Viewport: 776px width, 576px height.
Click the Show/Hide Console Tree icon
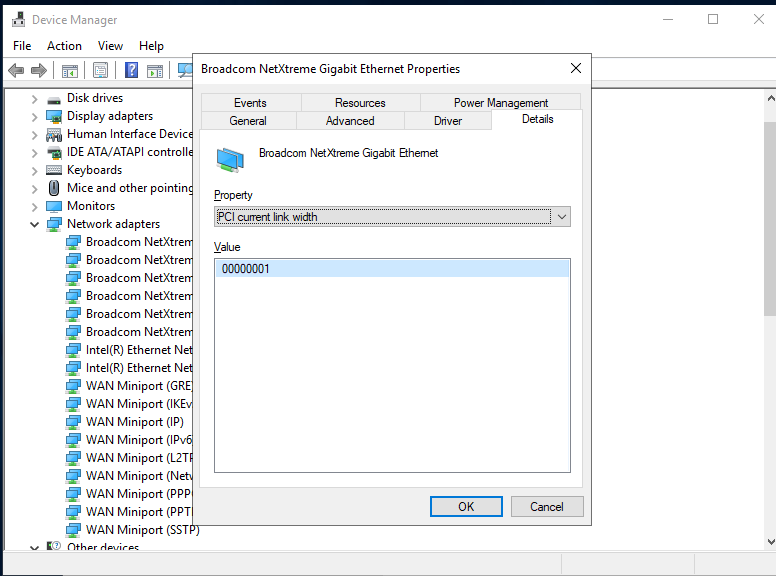pos(70,71)
